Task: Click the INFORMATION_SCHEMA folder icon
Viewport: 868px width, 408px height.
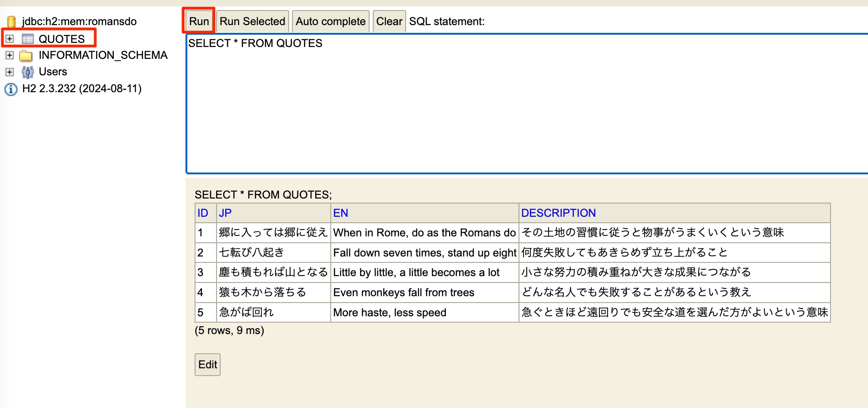Action: point(26,56)
